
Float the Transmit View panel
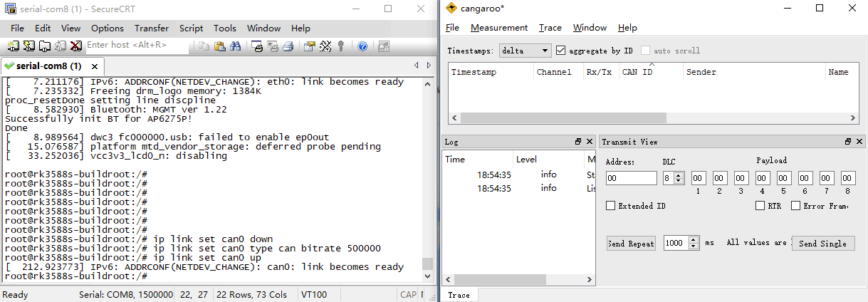click(848, 142)
